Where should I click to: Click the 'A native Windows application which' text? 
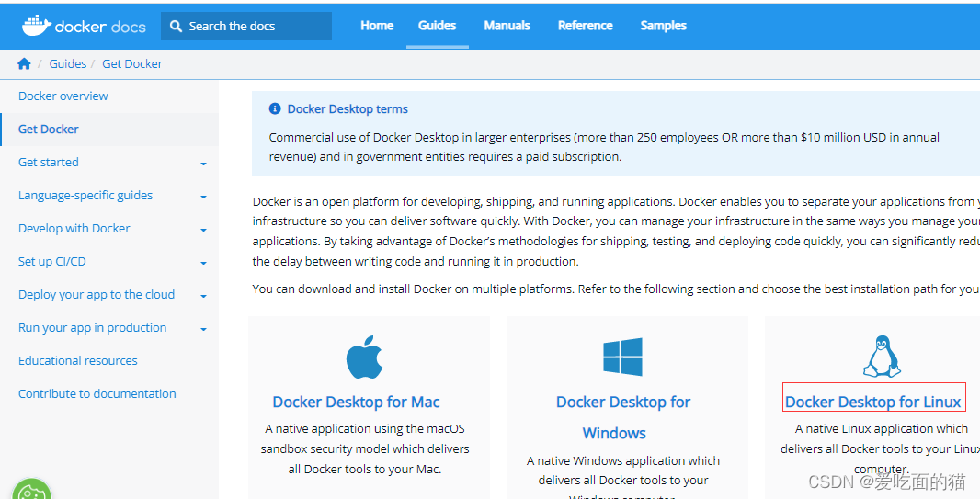[623, 461]
